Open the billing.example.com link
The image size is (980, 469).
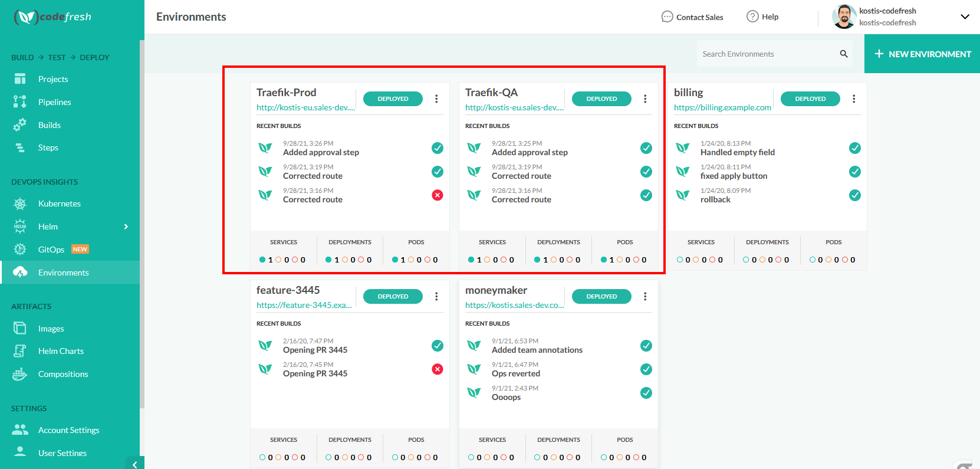[722, 107]
